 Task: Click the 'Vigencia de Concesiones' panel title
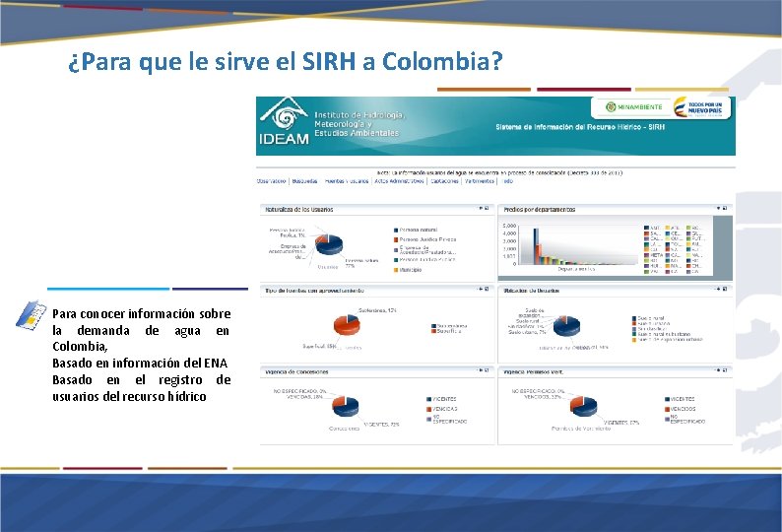point(296,371)
